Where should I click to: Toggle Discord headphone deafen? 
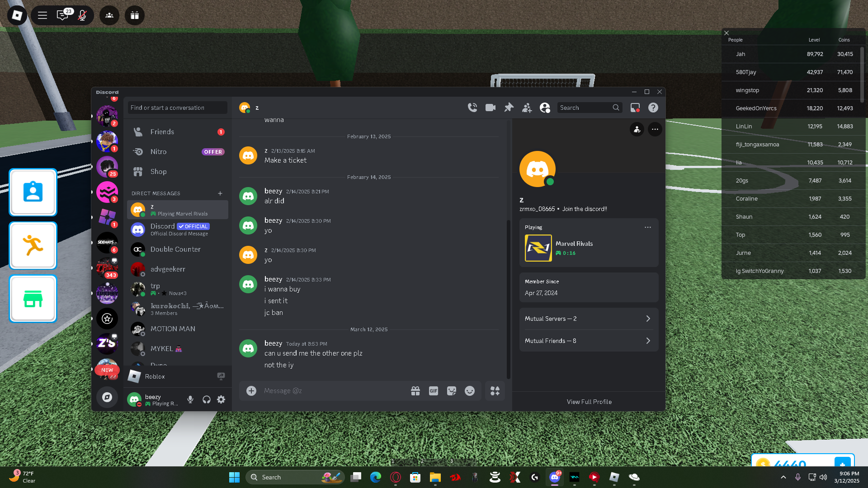tap(207, 399)
